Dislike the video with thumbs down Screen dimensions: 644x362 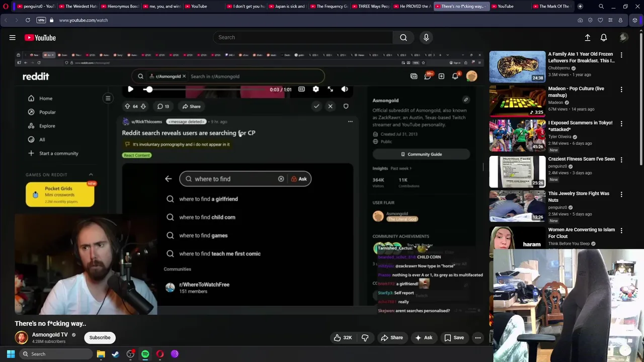tap(365, 338)
